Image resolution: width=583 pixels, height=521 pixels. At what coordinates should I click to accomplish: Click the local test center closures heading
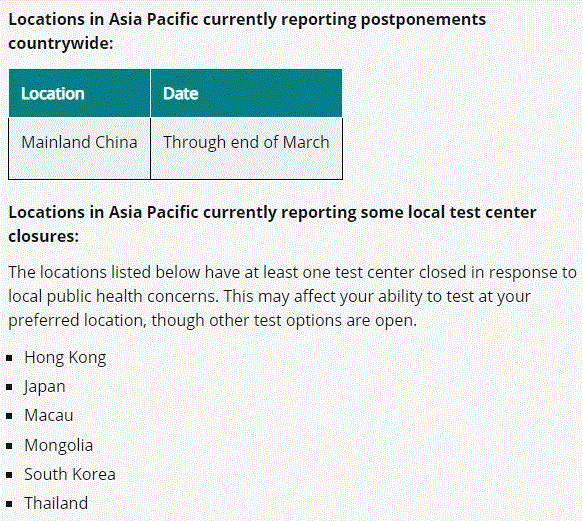[x=272, y=224]
